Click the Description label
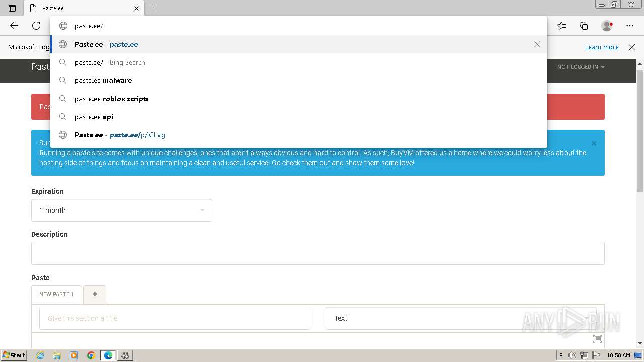Image resolution: width=644 pixels, height=362 pixels. pos(49,234)
